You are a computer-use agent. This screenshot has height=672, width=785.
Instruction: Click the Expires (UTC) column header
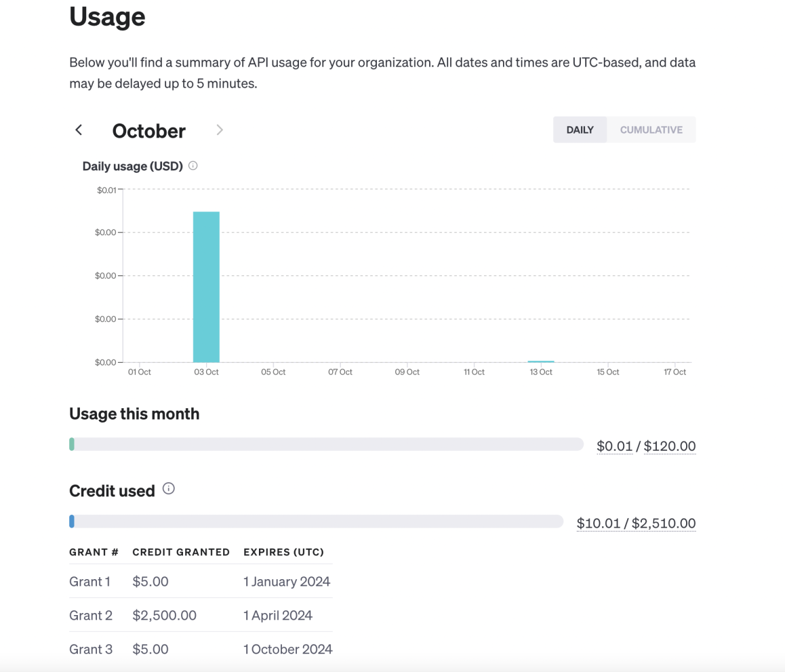pos(283,552)
